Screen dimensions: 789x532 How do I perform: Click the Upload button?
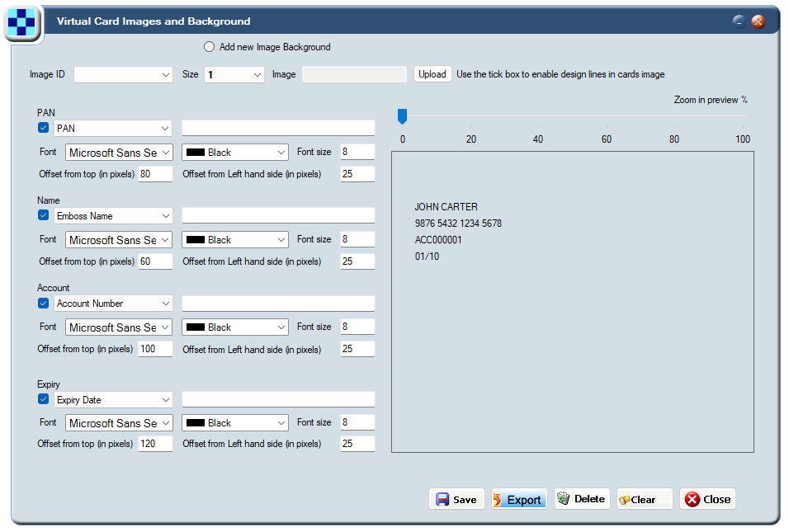(432, 74)
